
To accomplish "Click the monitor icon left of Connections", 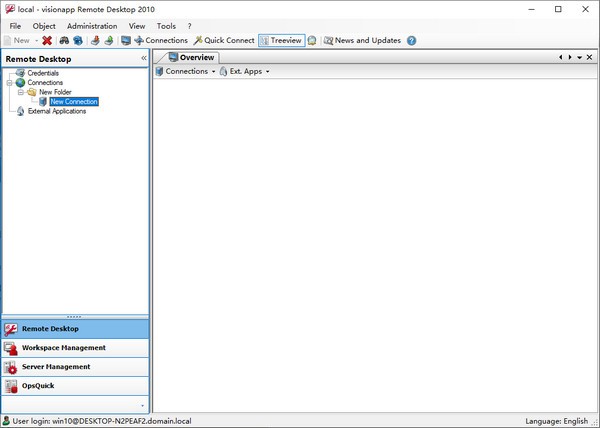I will pos(125,41).
